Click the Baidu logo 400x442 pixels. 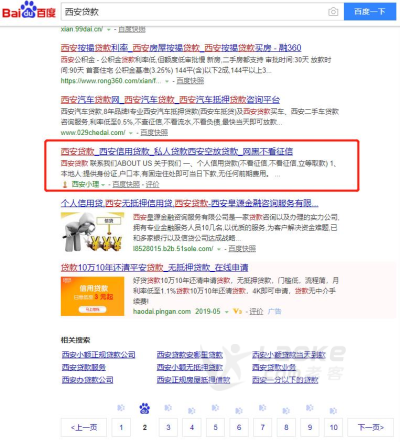pyautogui.click(x=29, y=11)
